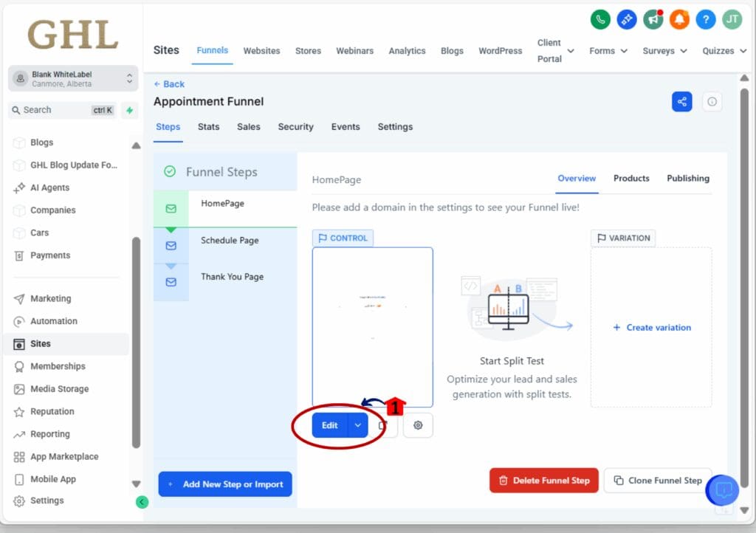756x533 pixels.
Task: Open the Surveys dropdown in top navigation
Action: (664, 51)
